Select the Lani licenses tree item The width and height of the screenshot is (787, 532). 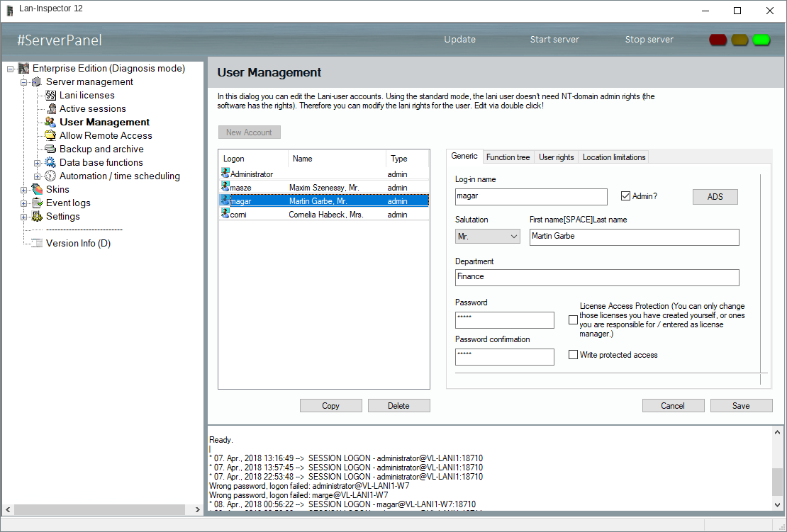coord(86,95)
